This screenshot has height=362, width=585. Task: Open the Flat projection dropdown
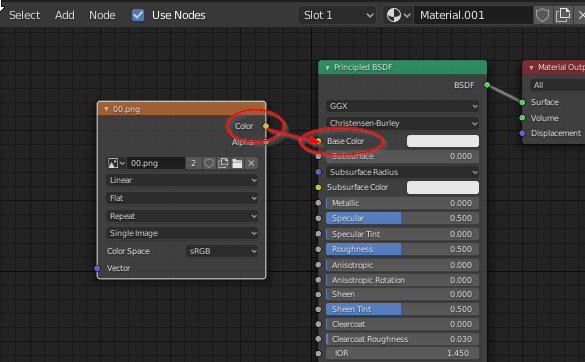[182, 198]
